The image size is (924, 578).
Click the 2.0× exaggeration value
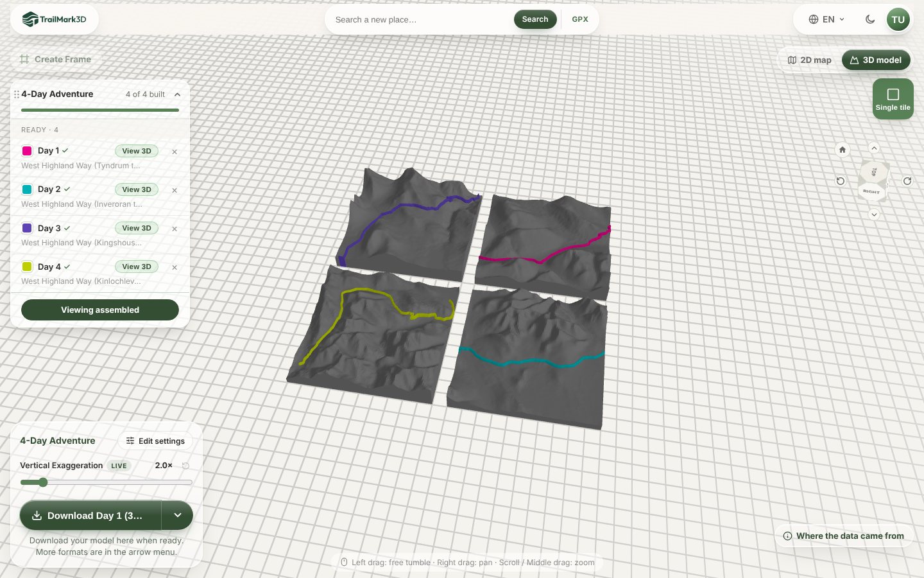[x=164, y=466]
